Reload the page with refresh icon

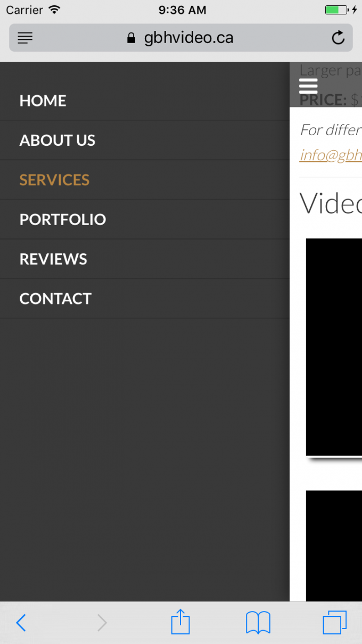(338, 38)
